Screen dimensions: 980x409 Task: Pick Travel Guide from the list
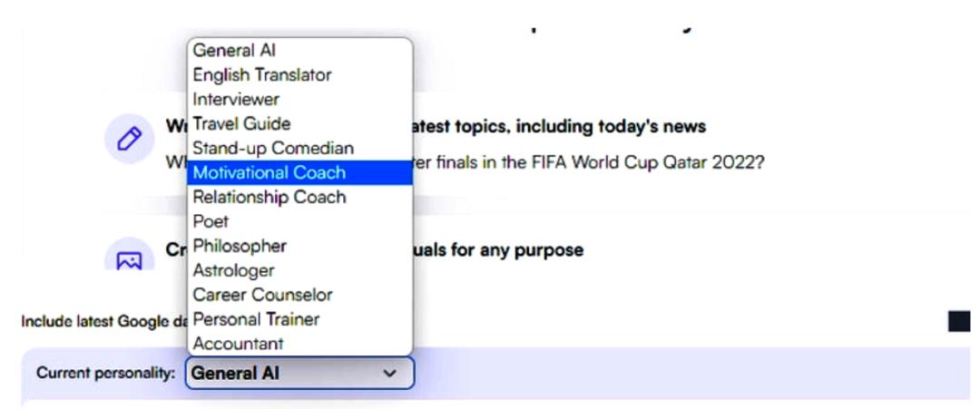241,124
